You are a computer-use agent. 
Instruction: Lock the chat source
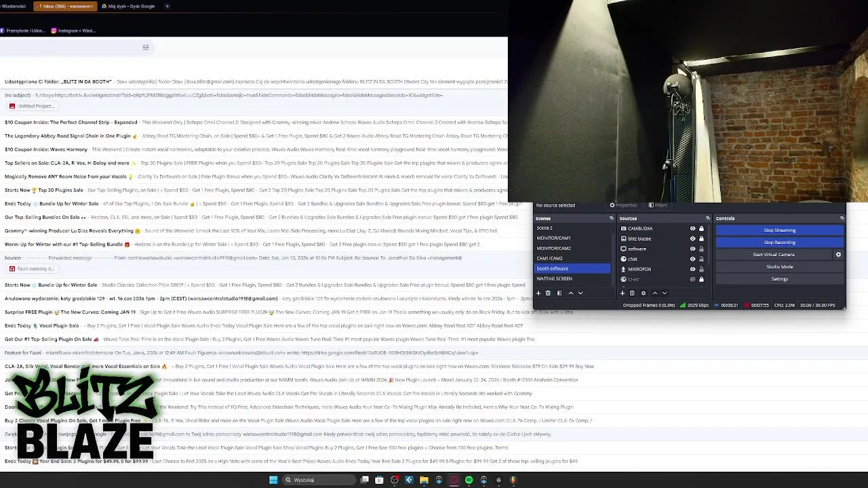(701, 259)
